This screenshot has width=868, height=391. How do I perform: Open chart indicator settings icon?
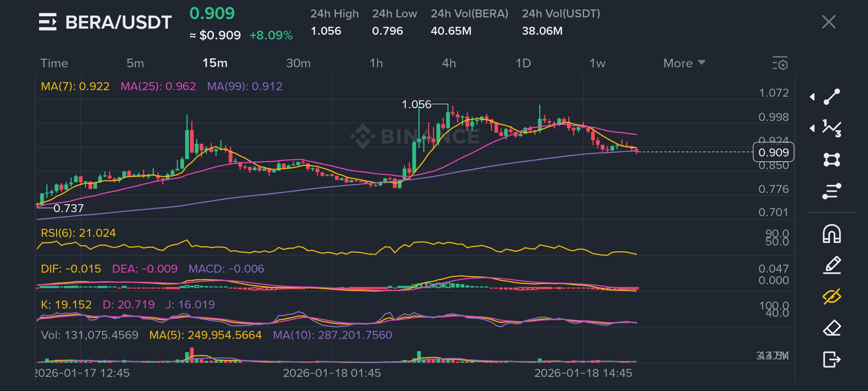(780, 63)
